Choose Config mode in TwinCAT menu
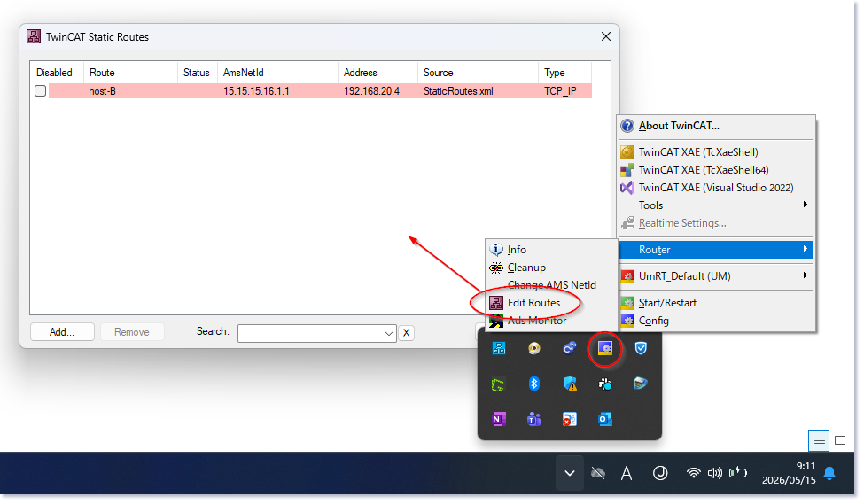This screenshot has height=504, width=864. (x=716, y=320)
